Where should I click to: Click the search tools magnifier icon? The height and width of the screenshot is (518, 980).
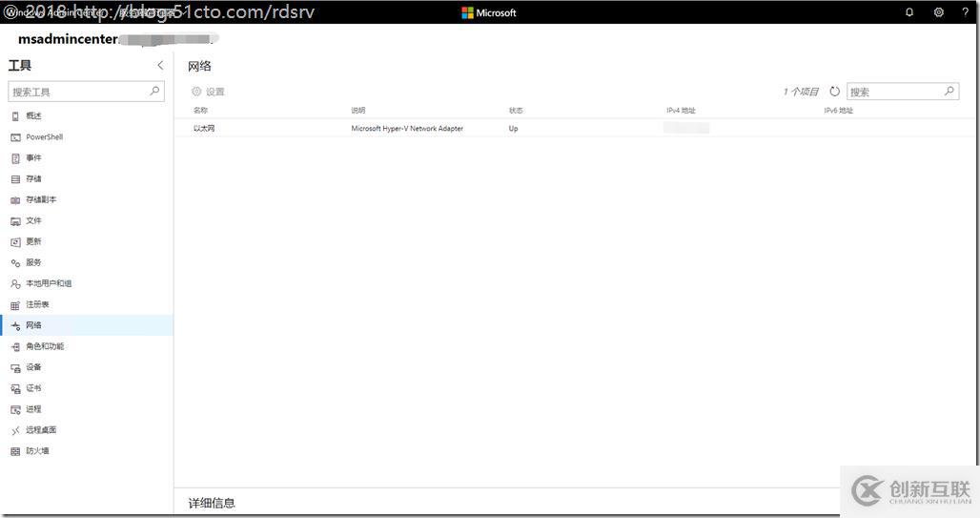154,92
